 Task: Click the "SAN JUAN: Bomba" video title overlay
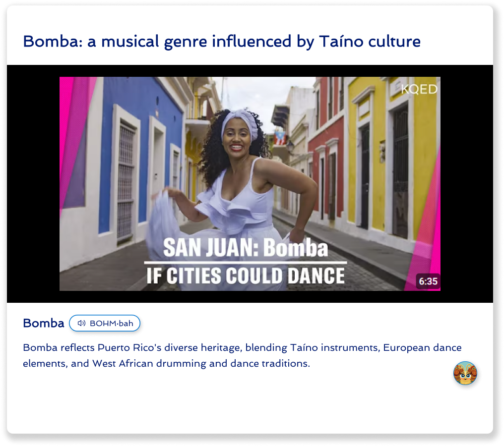click(x=246, y=248)
